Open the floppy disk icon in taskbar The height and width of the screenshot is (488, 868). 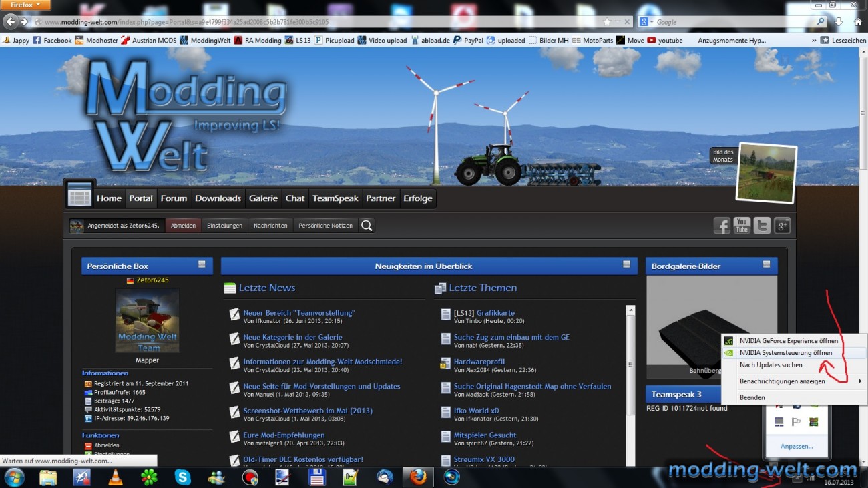(316, 477)
